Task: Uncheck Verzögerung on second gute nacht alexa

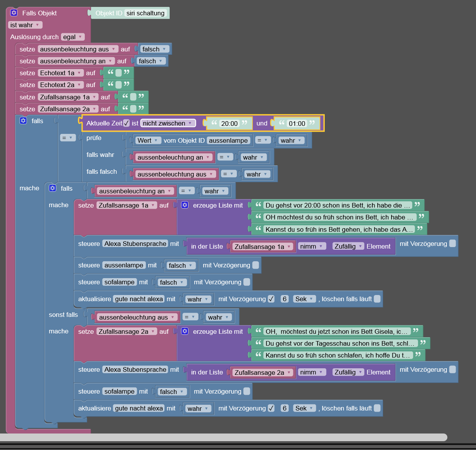Action: (x=271, y=408)
